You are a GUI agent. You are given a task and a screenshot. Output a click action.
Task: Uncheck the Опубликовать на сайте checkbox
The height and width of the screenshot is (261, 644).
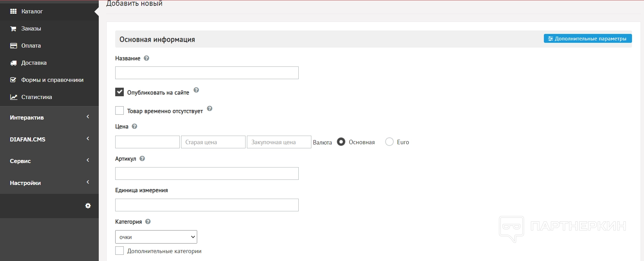click(119, 92)
